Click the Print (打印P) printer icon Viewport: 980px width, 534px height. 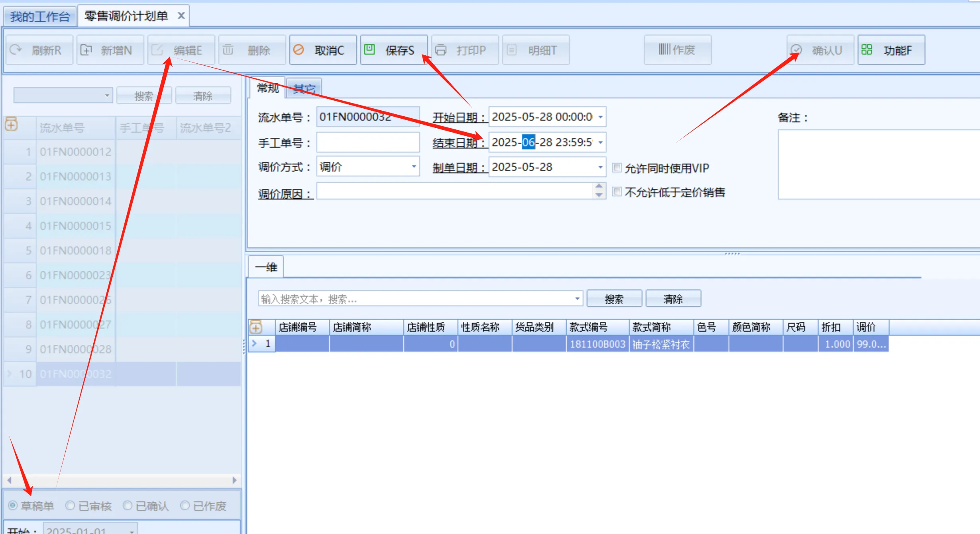(x=440, y=50)
